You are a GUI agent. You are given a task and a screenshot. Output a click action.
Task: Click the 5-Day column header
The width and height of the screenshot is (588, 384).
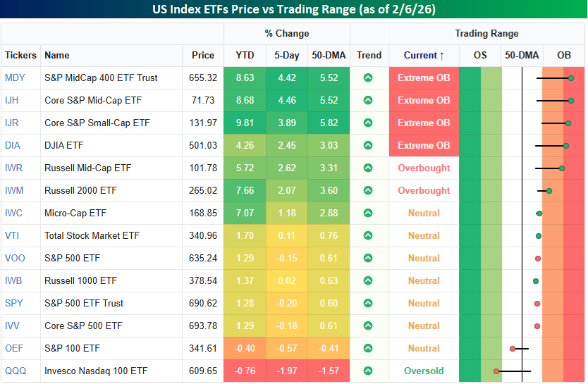pyautogui.click(x=286, y=55)
